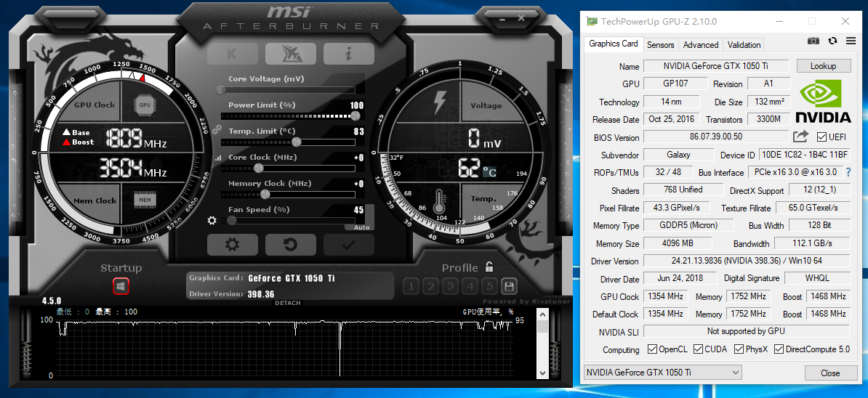Click the Memory Type GDDR5 (Micron) field
Viewport: 868px width, 398px height.
688,226
